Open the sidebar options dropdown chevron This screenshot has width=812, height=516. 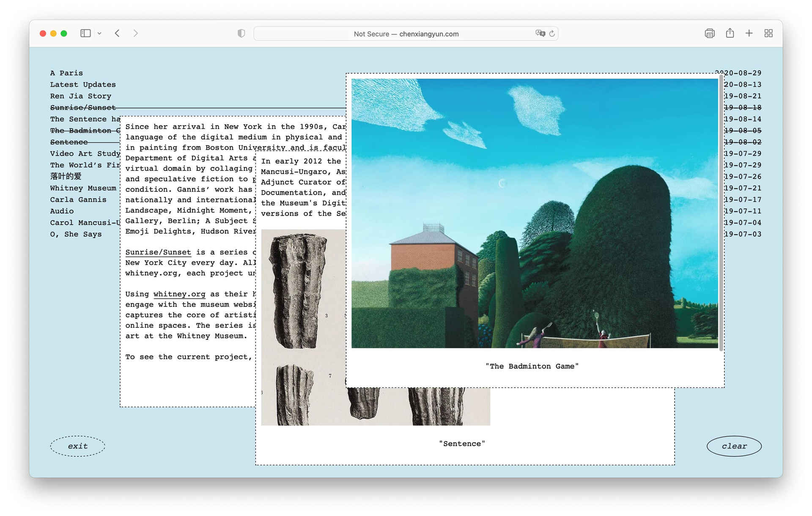coord(99,33)
